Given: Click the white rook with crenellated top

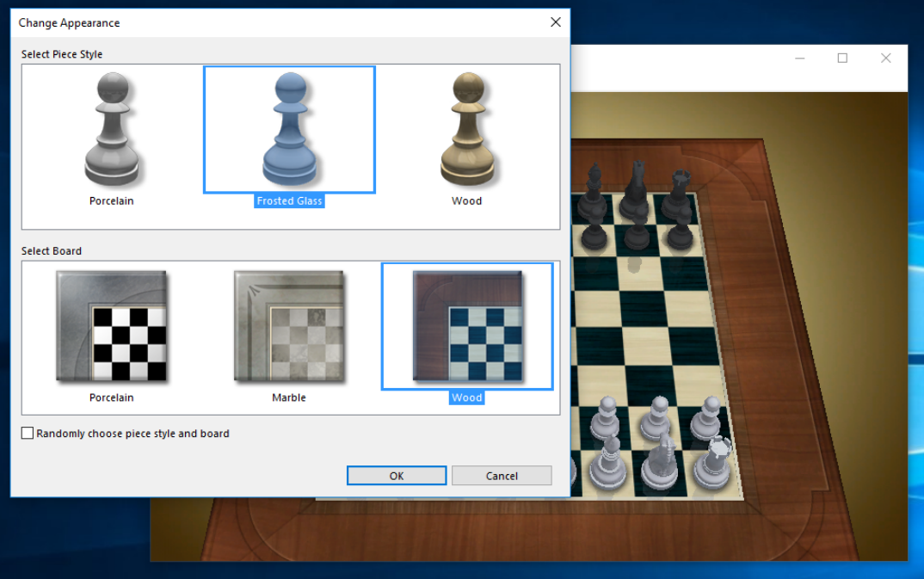Looking at the screenshot, I should pos(713,462).
